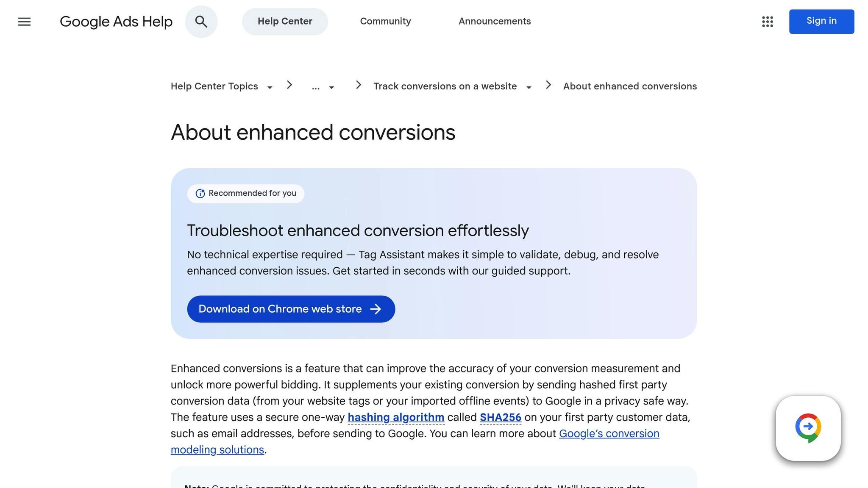Open the hashing algorithm link
868x488 pixels.
(x=395, y=417)
